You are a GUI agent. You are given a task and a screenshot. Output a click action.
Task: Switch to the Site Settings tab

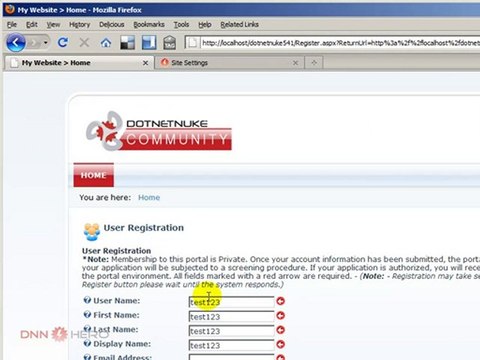[x=229, y=63]
